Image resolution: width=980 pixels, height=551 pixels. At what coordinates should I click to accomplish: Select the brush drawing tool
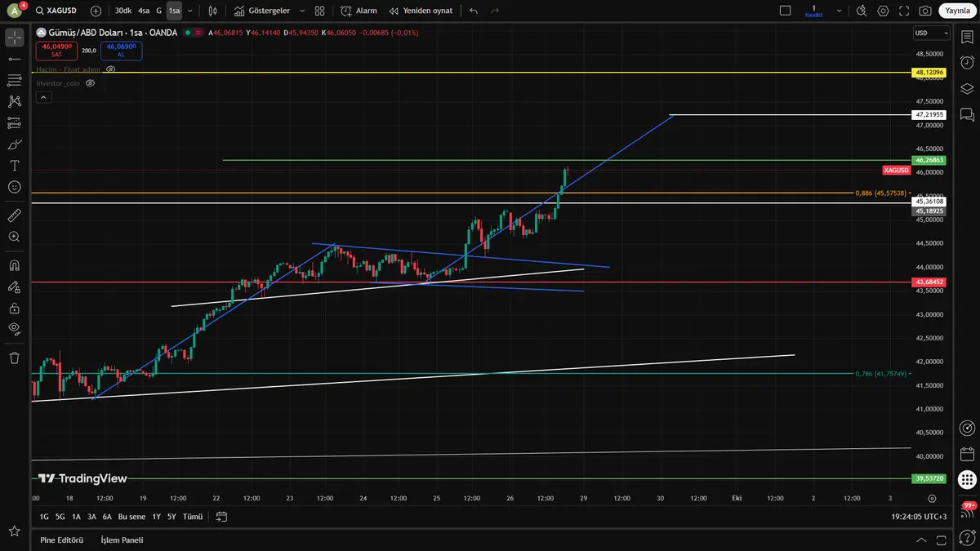tap(14, 144)
